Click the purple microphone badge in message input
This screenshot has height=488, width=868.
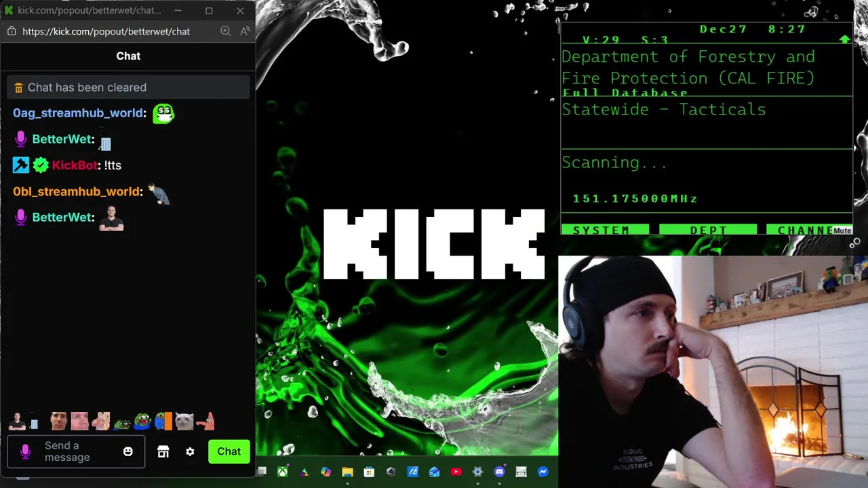point(26,451)
